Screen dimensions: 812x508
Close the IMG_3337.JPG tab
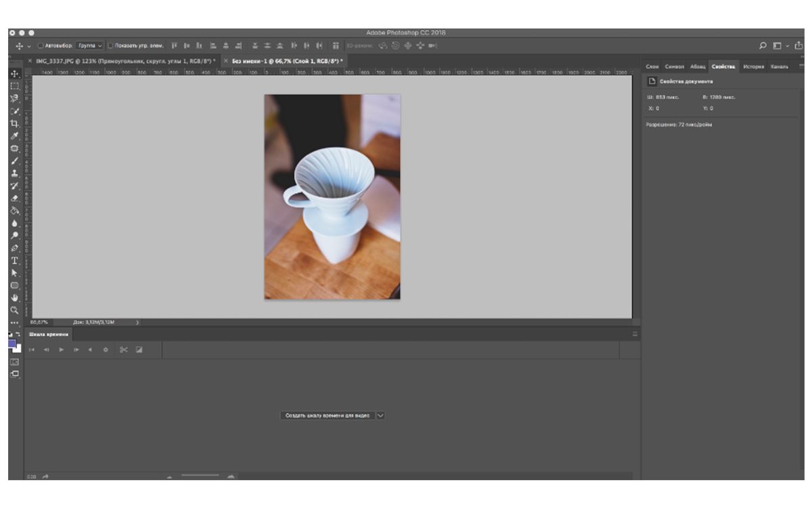click(30, 61)
